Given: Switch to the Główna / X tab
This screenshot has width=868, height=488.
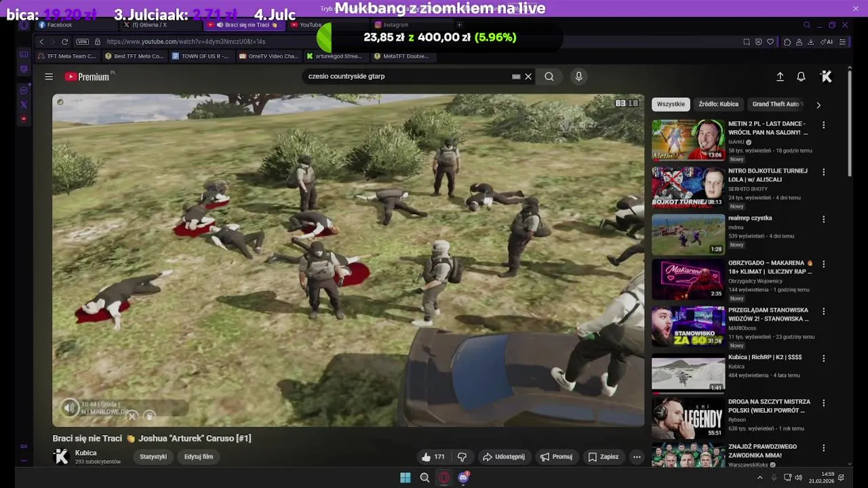Looking at the screenshot, I should point(161,25).
